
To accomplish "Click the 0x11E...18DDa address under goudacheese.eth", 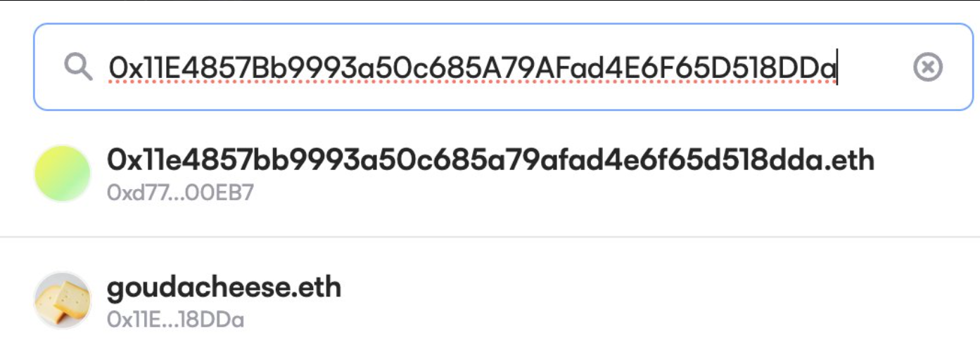I will 176,320.
